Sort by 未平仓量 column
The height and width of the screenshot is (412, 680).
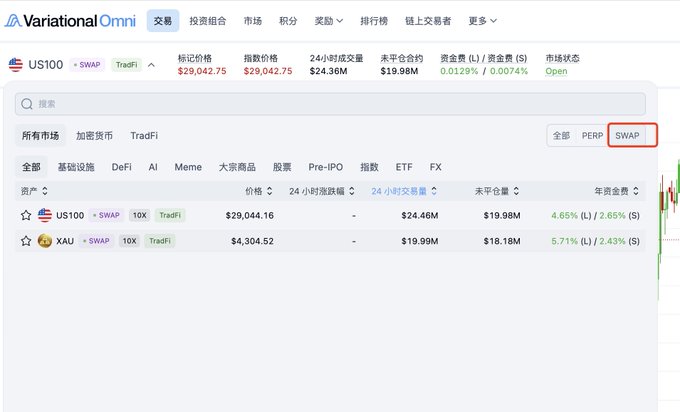tap(497, 191)
